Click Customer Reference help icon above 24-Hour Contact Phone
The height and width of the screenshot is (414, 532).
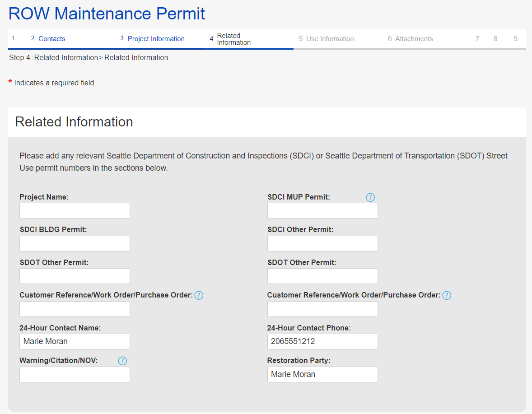[447, 295]
